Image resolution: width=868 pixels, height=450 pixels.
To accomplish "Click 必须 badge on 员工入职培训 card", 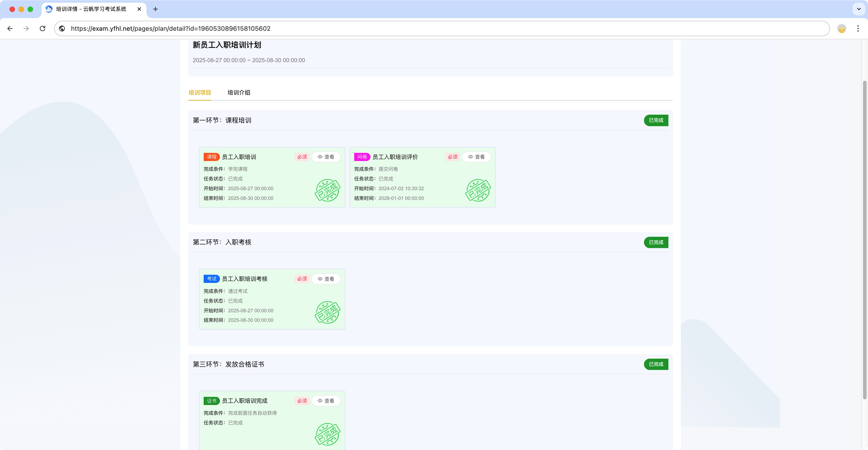I will pyautogui.click(x=302, y=157).
